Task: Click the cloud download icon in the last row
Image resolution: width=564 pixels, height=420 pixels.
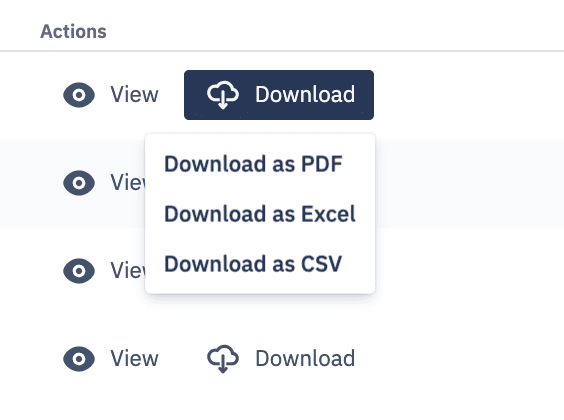Action: point(223,359)
